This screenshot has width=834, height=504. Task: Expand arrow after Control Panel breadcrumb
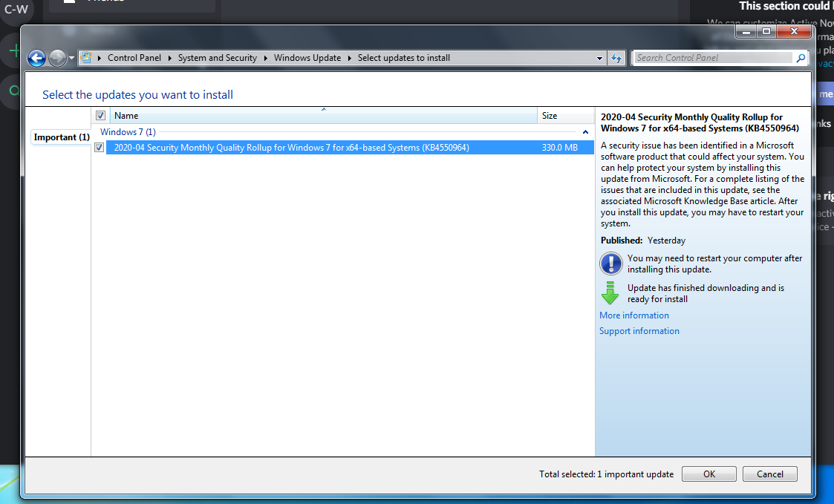(169, 58)
